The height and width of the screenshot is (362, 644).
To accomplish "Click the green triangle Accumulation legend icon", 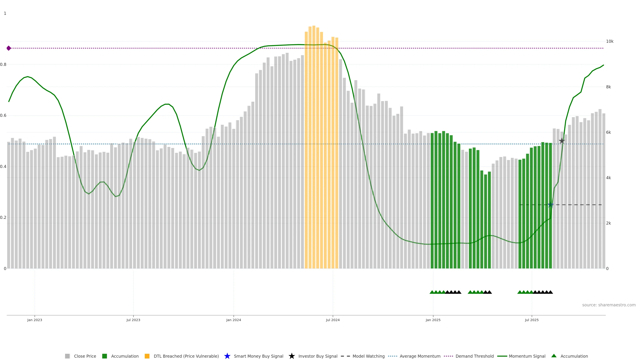I will 554,356.
